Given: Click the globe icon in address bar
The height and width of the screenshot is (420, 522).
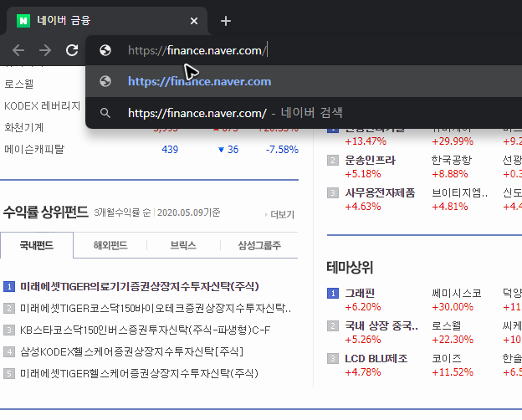Looking at the screenshot, I should tap(105, 50).
